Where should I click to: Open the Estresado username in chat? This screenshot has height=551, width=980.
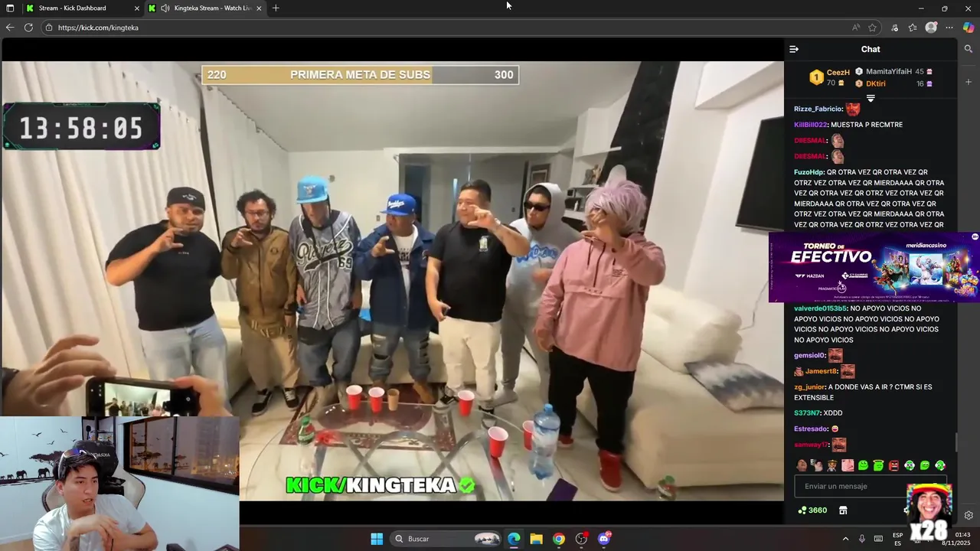[811, 429]
